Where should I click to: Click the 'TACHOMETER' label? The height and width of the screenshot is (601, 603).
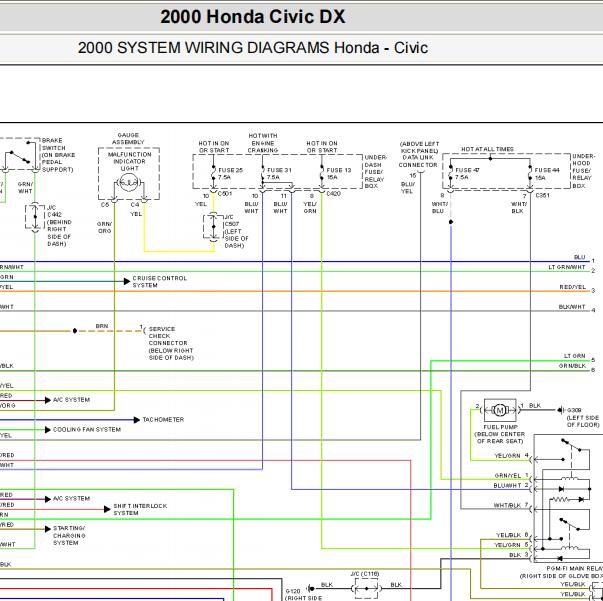[x=163, y=420]
